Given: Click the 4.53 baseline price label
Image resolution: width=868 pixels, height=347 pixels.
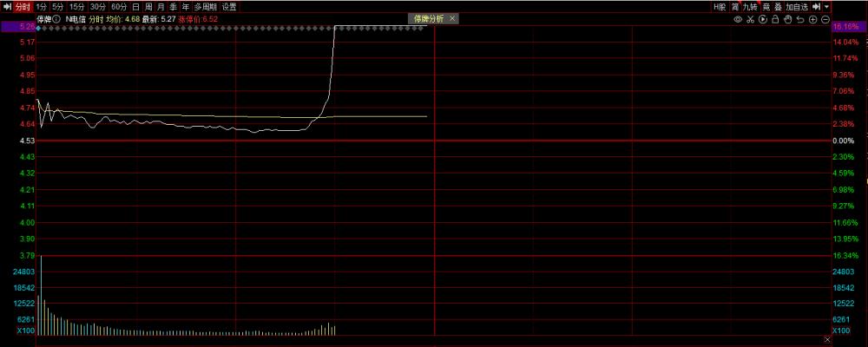Looking at the screenshot, I should point(27,141).
